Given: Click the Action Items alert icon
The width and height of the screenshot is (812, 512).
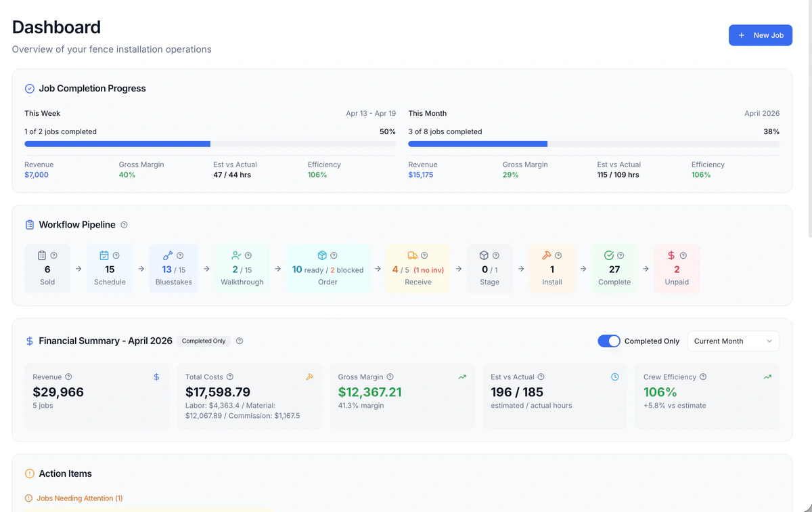Looking at the screenshot, I should [30, 474].
